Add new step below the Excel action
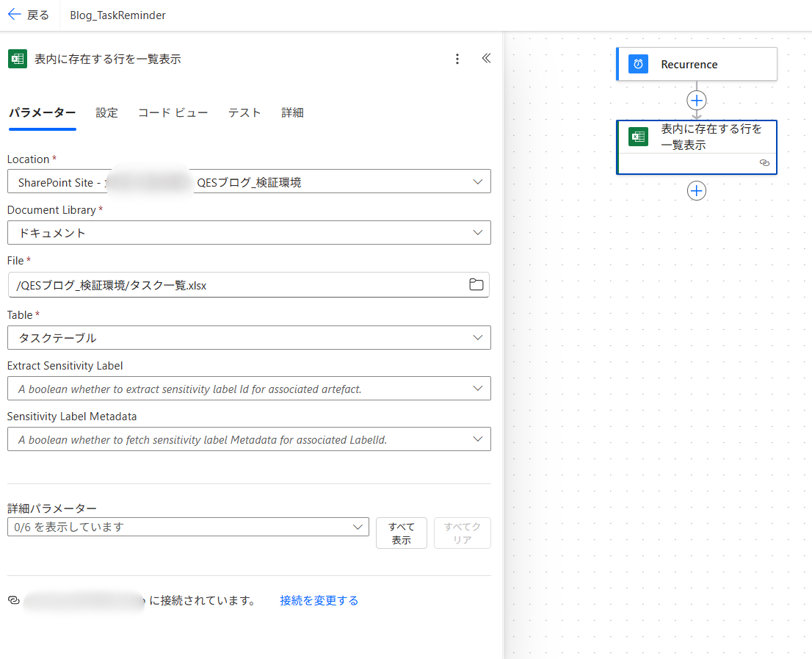This screenshot has width=812, height=659. (x=696, y=191)
